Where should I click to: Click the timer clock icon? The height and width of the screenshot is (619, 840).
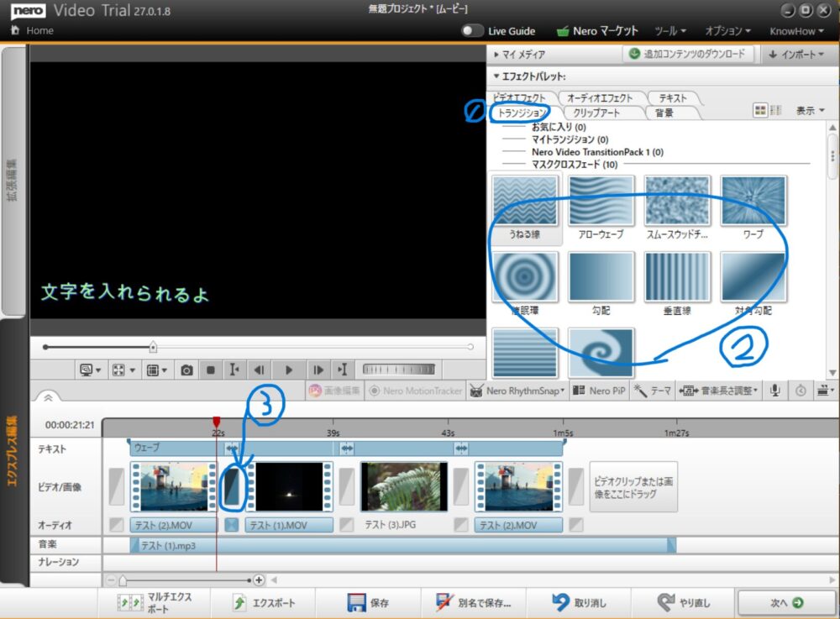tap(801, 391)
